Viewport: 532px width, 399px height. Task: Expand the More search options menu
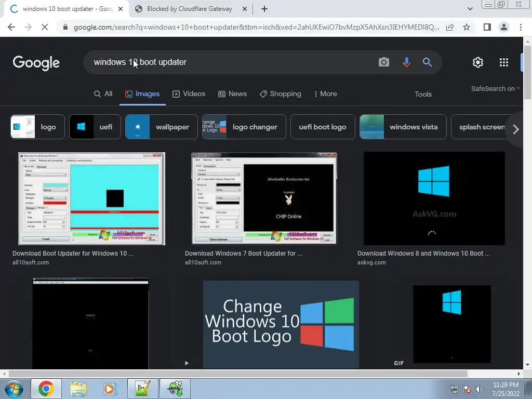(x=325, y=94)
